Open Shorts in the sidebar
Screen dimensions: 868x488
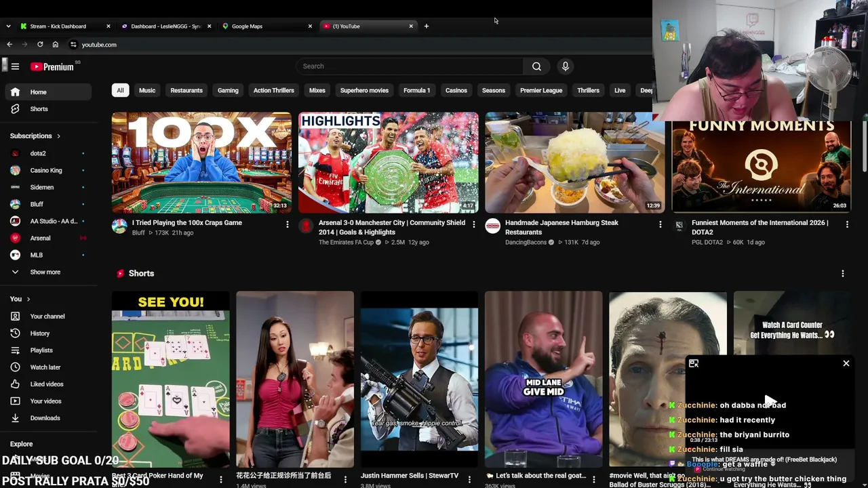click(47, 109)
